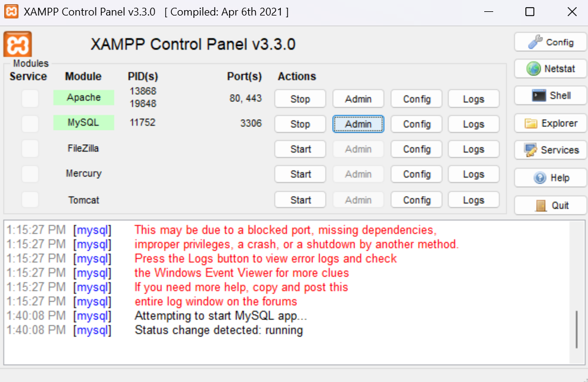Start the Tomcat module
The height and width of the screenshot is (382, 588).
[300, 200]
